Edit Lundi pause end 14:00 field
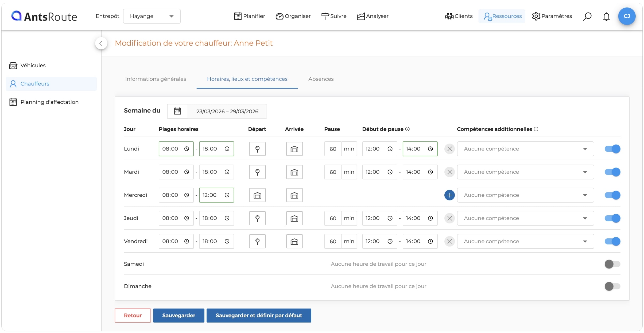Viewport: 644px width, 333px height. (x=420, y=149)
